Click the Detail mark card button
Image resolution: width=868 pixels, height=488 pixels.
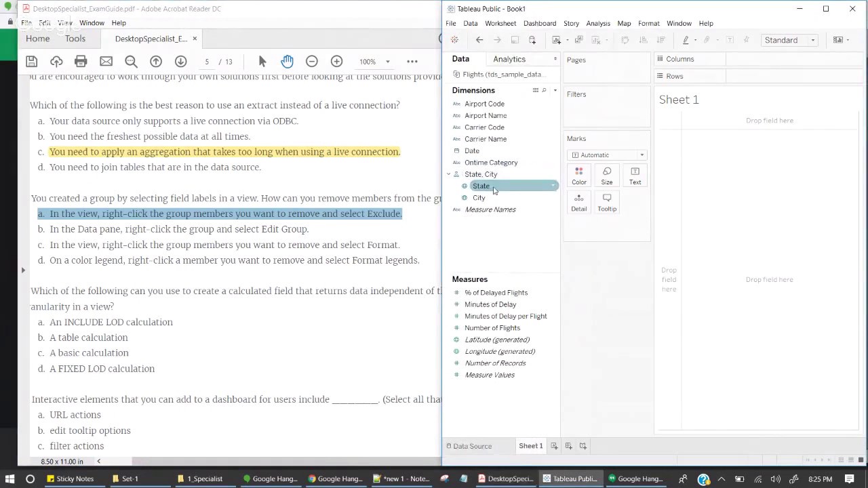pos(578,202)
